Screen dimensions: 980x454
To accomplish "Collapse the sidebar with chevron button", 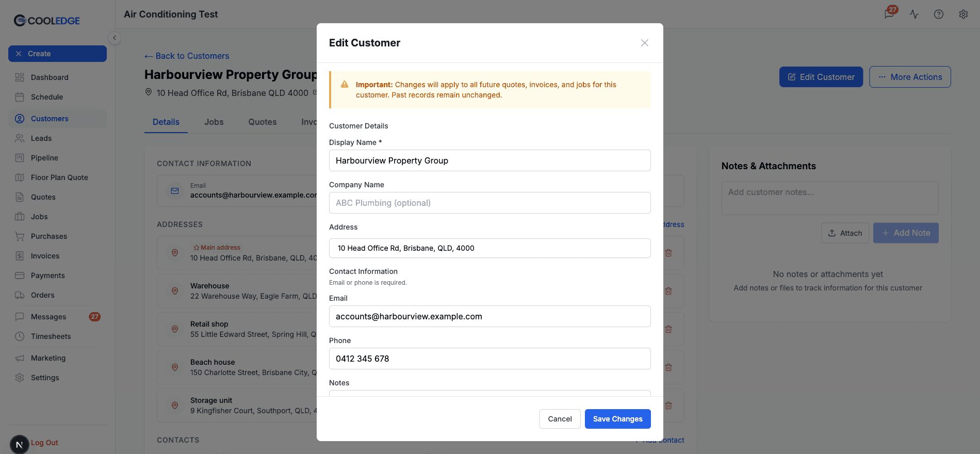I will 115,38.
